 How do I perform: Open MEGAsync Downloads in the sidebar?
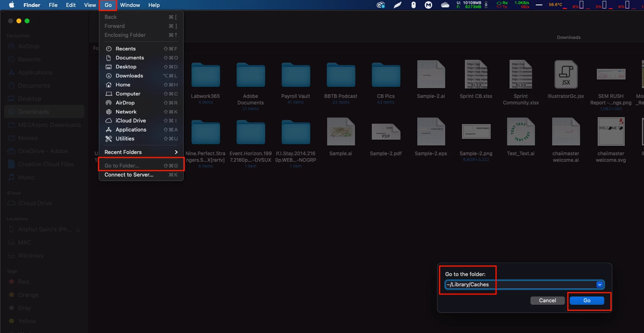[44, 125]
